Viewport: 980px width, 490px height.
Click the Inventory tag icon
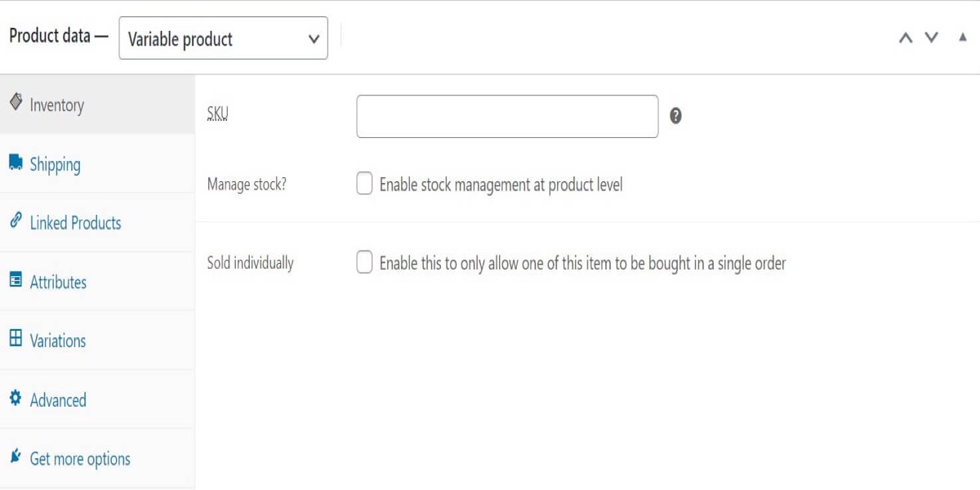[16, 103]
